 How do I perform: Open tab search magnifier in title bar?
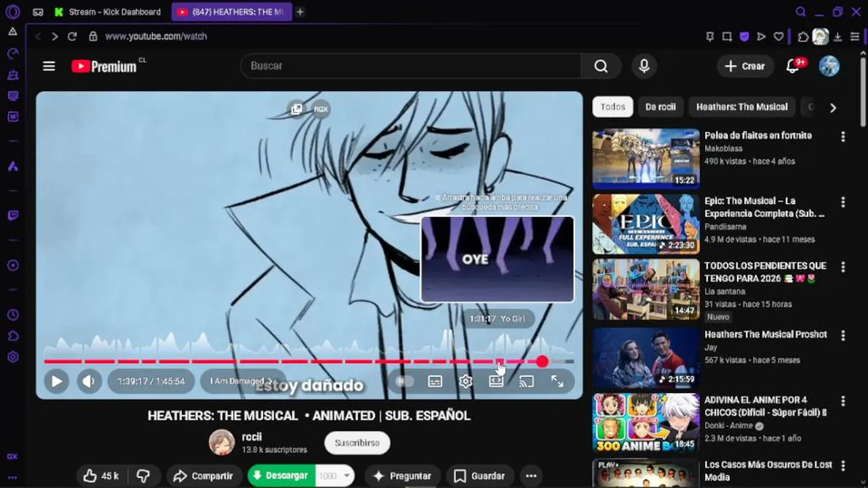point(801,12)
